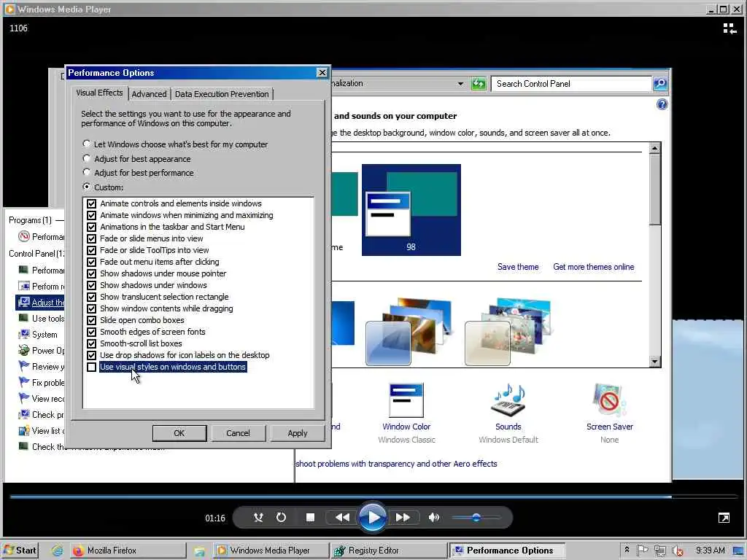Viewport: 747px width, 560px height.
Task: Switch to library view icon
Action: point(729,28)
